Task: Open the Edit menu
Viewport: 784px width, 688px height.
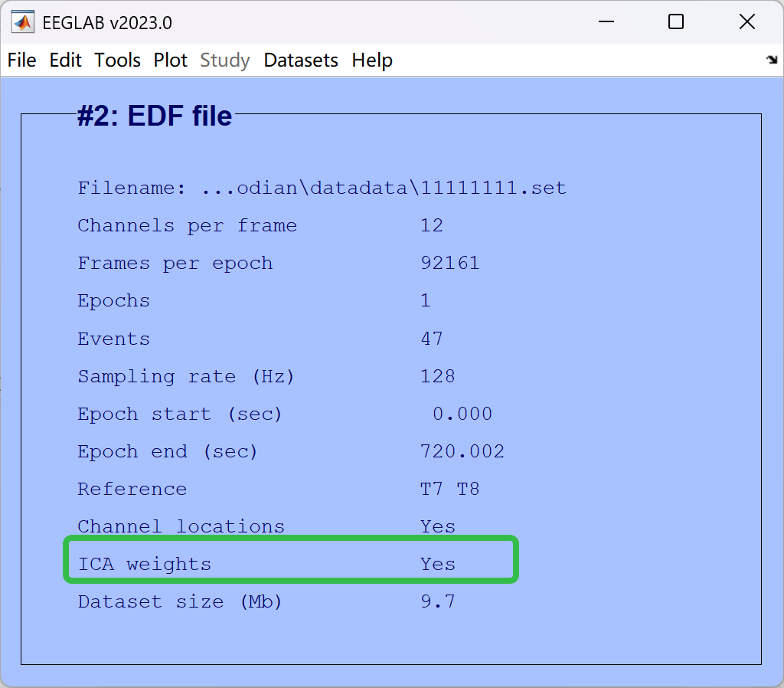Action: coord(66,60)
